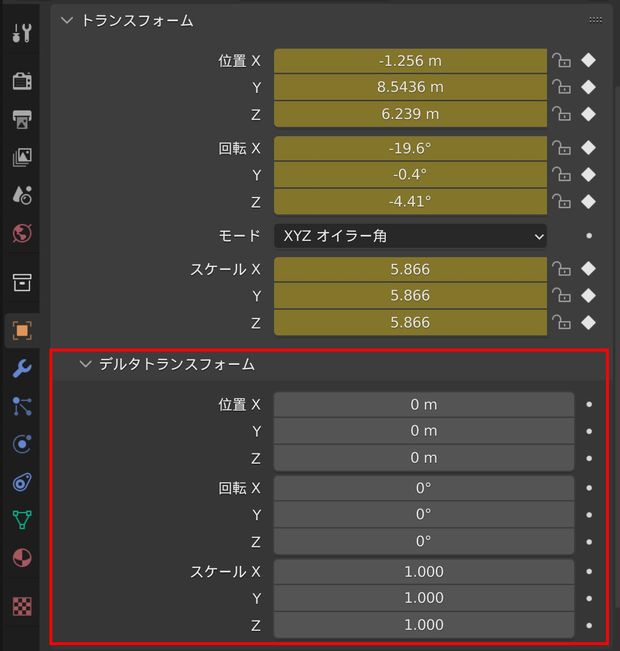Toggle the lock for 回転 X

click(x=561, y=148)
